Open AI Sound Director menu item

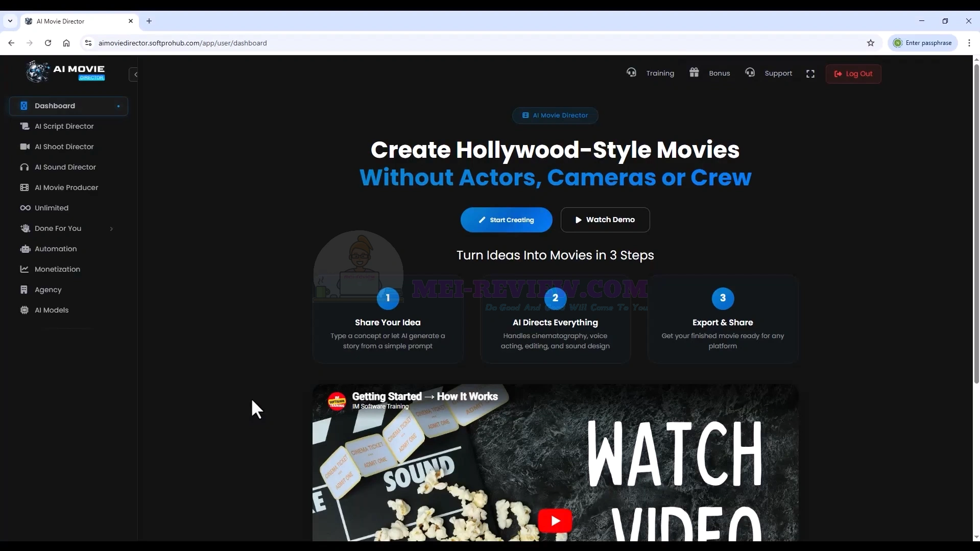(68, 167)
